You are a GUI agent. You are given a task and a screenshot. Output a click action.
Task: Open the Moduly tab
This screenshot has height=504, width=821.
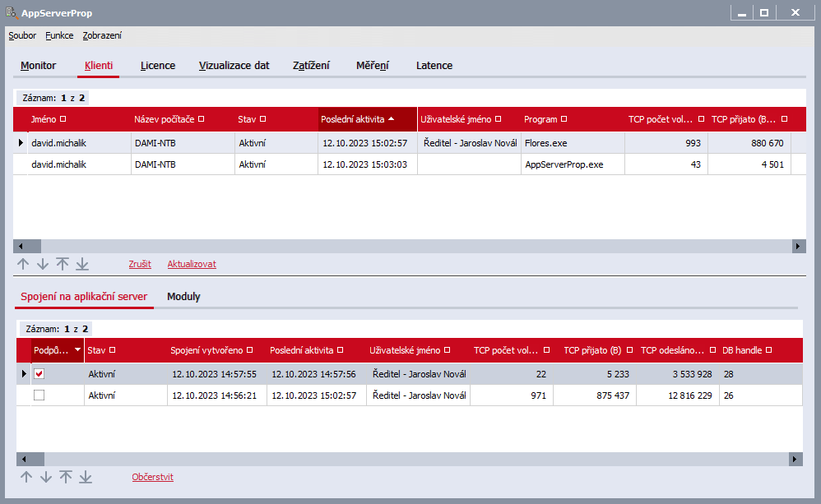(183, 296)
